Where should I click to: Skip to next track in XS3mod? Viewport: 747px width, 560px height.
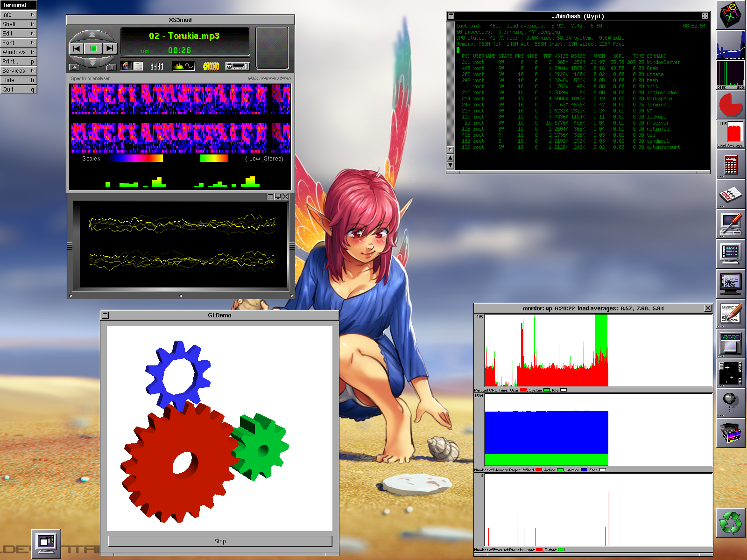(110, 49)
